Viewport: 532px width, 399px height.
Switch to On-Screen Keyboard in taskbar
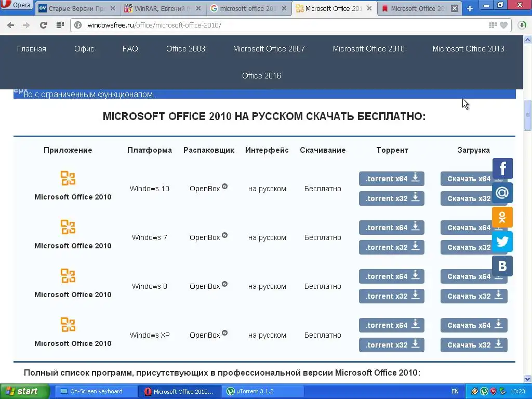tap(96, 392)
